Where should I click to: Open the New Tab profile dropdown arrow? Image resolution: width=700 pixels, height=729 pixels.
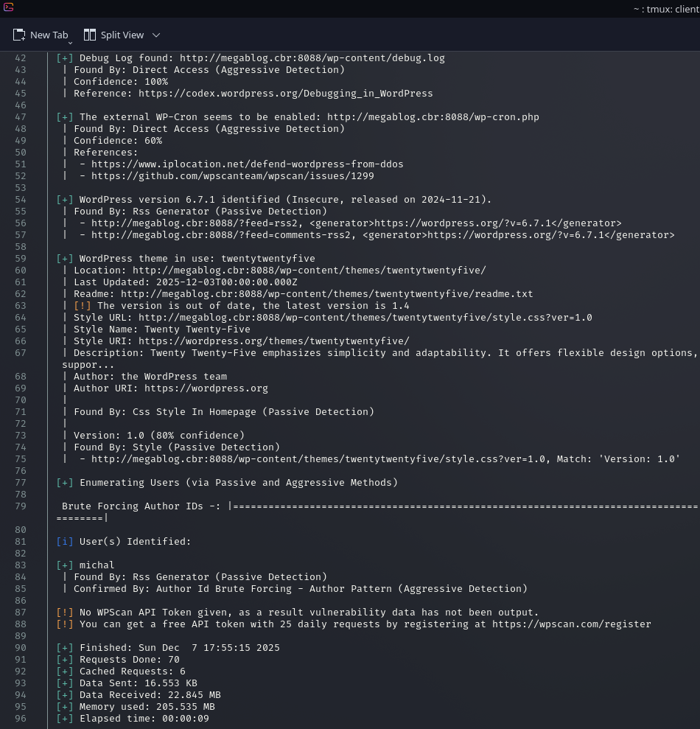71,42
